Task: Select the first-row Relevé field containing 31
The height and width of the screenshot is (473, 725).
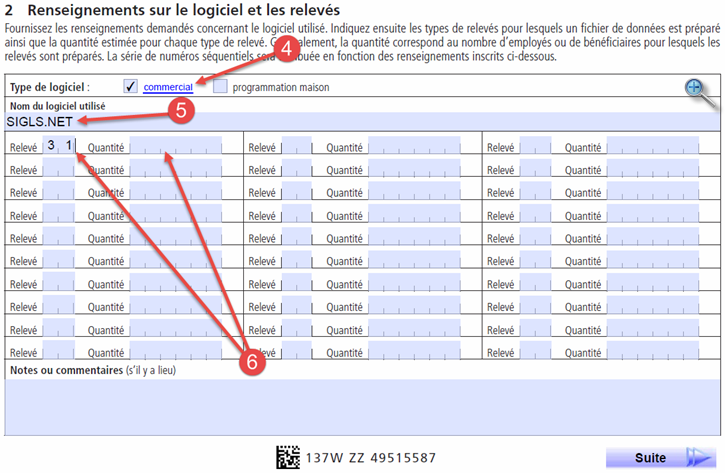Action: point(59,147)
